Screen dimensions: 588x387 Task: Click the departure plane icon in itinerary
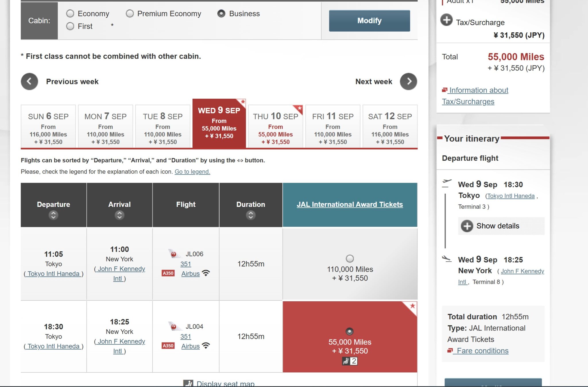coord(447,183)
